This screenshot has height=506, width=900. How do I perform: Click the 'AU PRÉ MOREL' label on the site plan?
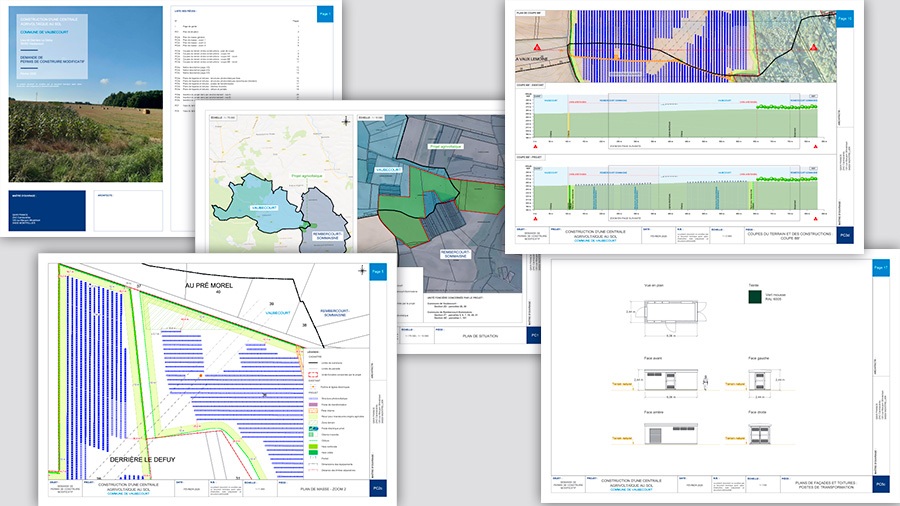click(210, 284)
